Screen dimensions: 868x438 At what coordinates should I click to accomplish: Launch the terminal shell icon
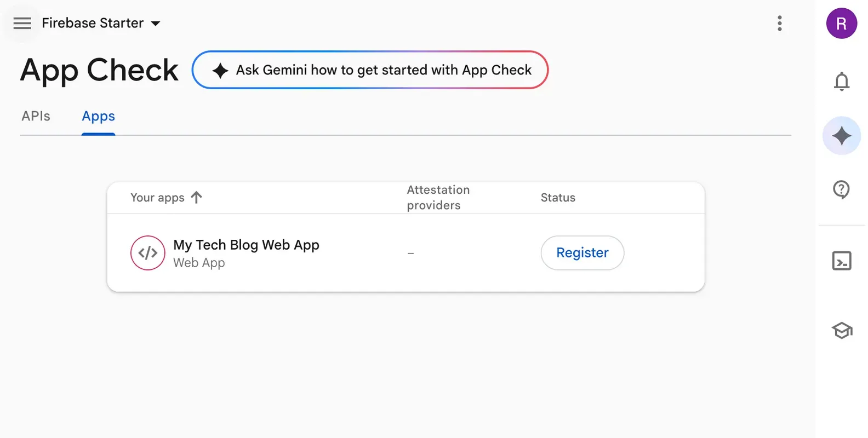point(841,261)
